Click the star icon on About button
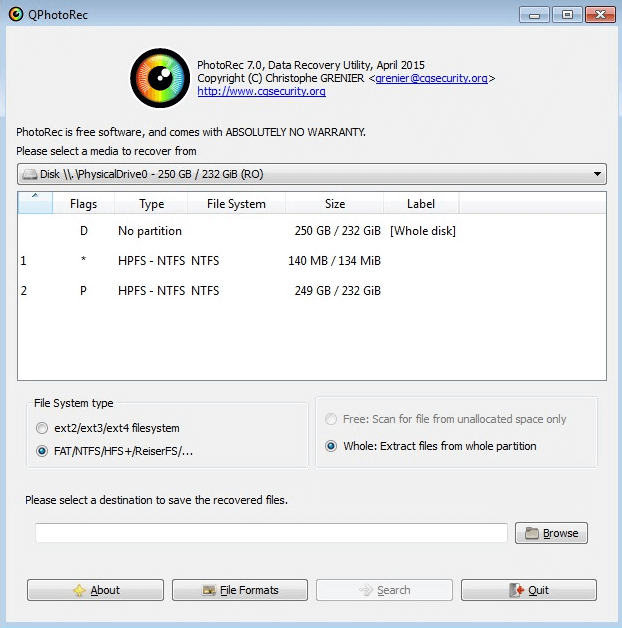622x628 pixels. [x=79, y=590]
